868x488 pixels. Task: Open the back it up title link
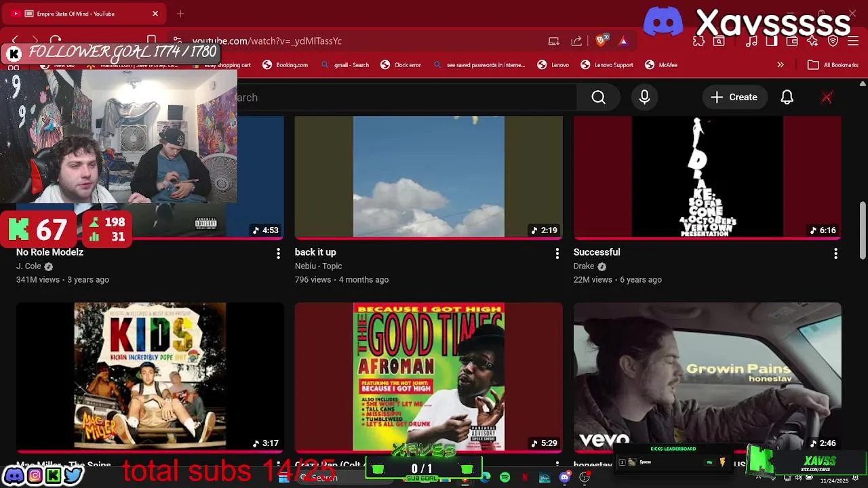pyautogui.click(x=315, y=252)
